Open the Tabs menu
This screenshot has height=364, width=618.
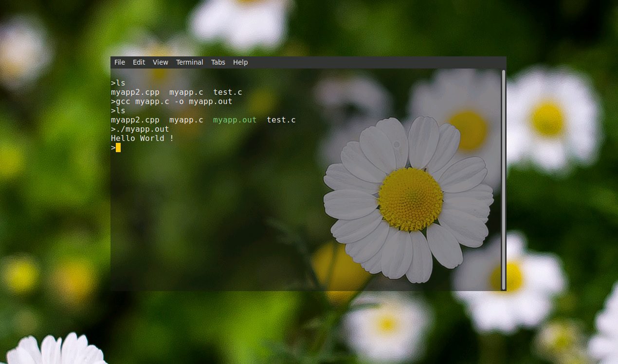coord(218,62)
